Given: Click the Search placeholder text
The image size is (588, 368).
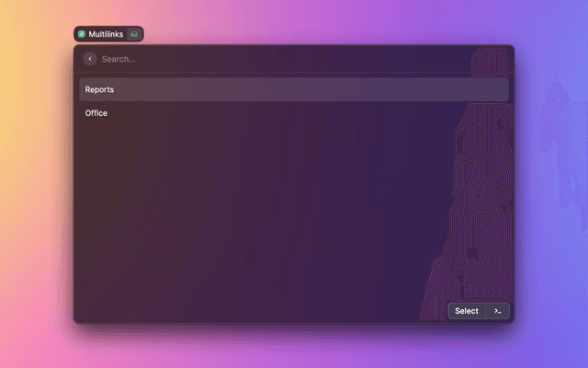Looking at the screenshot, I should pos(119,59).
